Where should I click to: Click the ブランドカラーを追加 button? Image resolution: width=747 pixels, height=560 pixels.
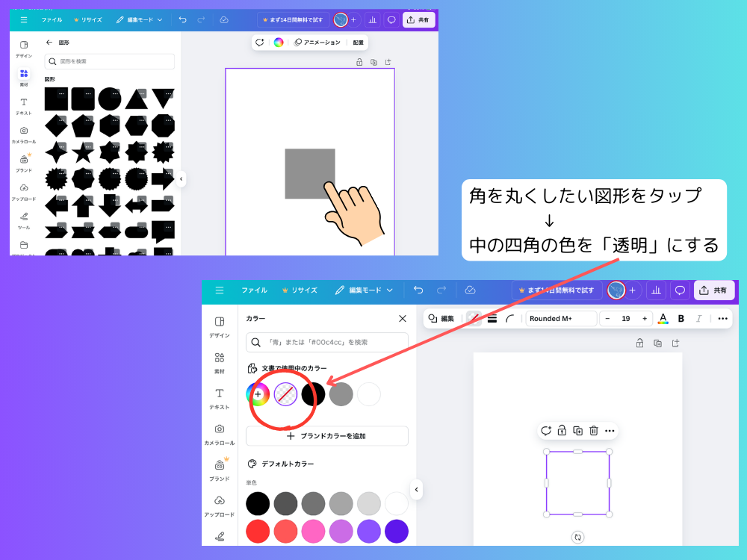pos(326,436)
